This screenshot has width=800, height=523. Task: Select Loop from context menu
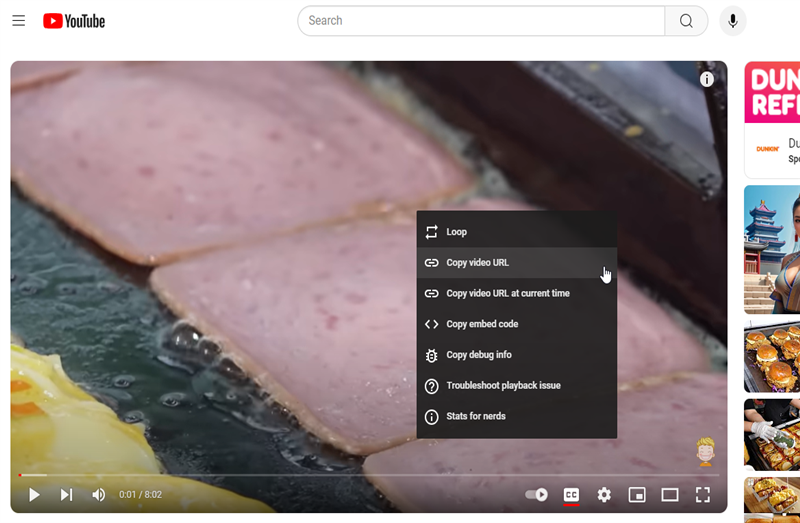coord(456,232)
